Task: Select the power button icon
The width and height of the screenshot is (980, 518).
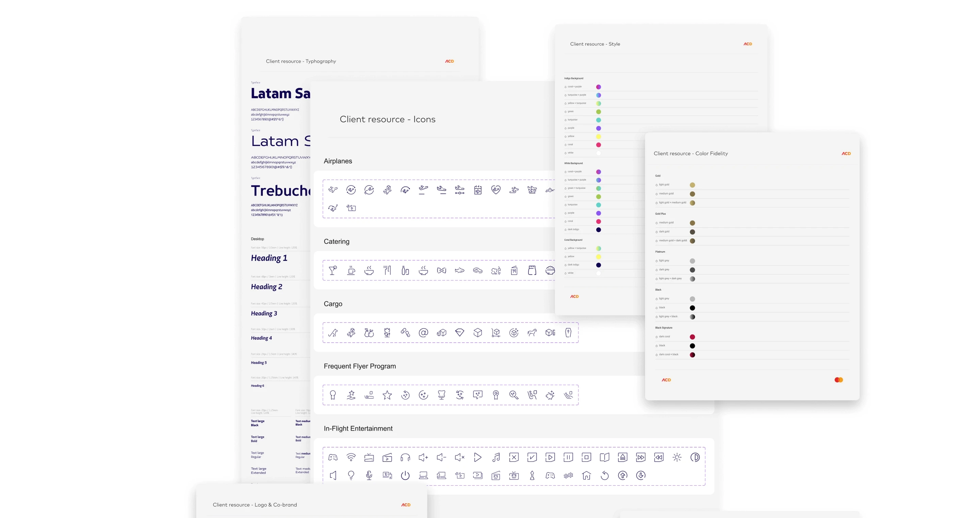Action: (405, 475)
